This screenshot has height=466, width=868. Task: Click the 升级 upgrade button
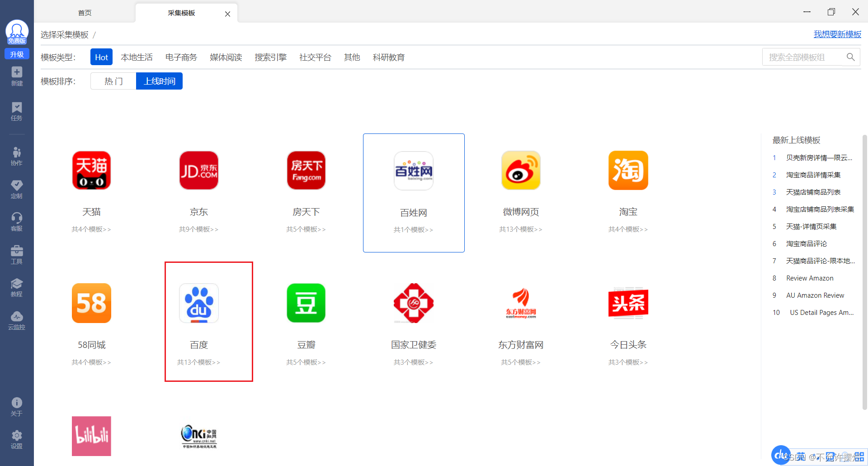tap(17, 54)
